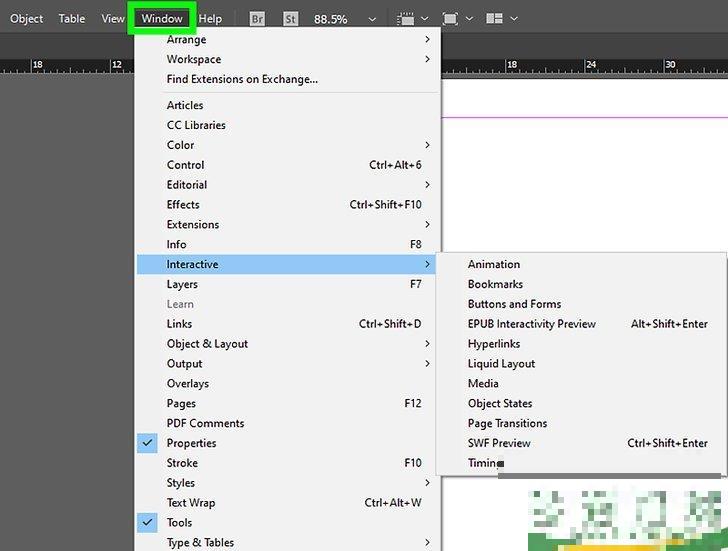Select Page Transitions from the submenu
The image size is (728, 551).
pyautogui.click(x=507, y=423)
